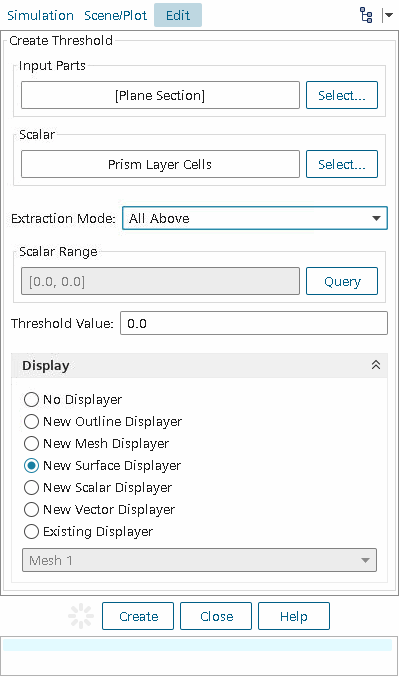This screenshot has width=399, height=677.
Task: Open the panel options arrow menu
Action: pyautogui.click(x=387, y=16)
